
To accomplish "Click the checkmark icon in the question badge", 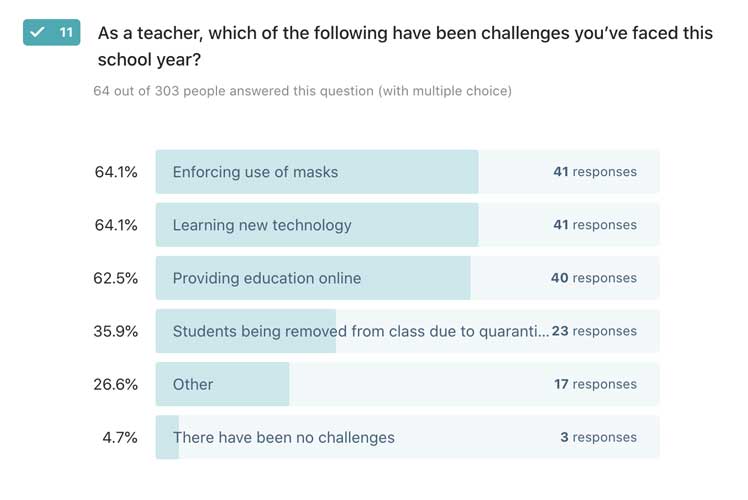I will coord(38,33).
